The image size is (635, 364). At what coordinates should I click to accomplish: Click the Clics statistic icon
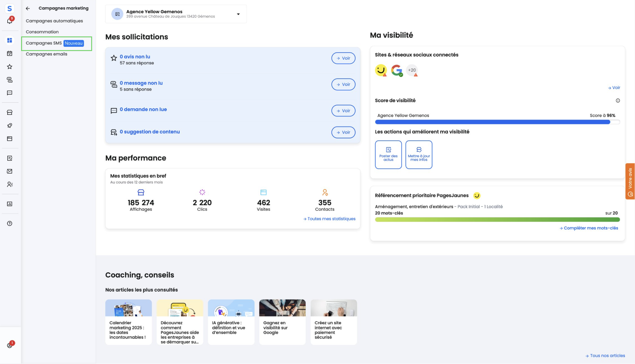pos(202,192)
